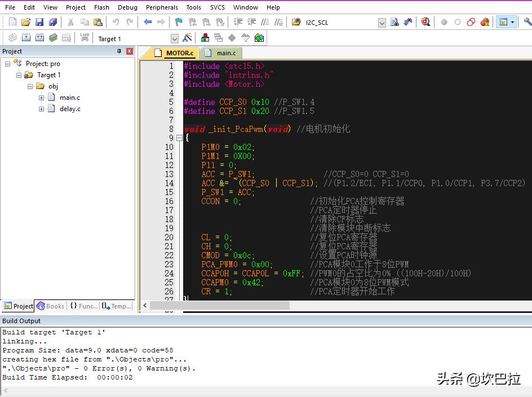
Task: Switch to the main.c editor tab
Action: pos(226,53)
